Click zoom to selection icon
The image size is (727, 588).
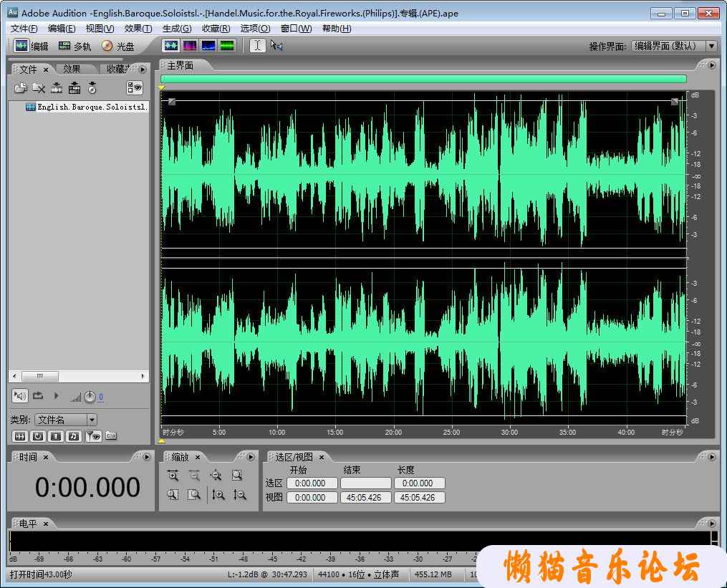click(237, 476)
